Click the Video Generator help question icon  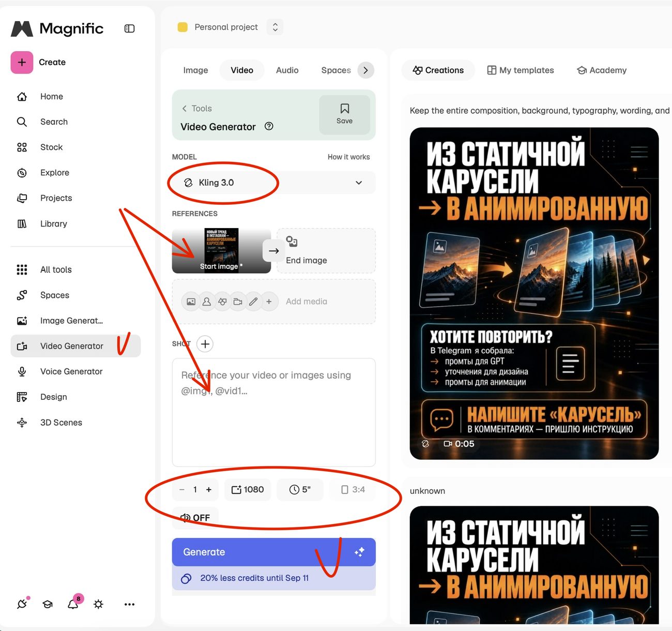click(269, 126)
